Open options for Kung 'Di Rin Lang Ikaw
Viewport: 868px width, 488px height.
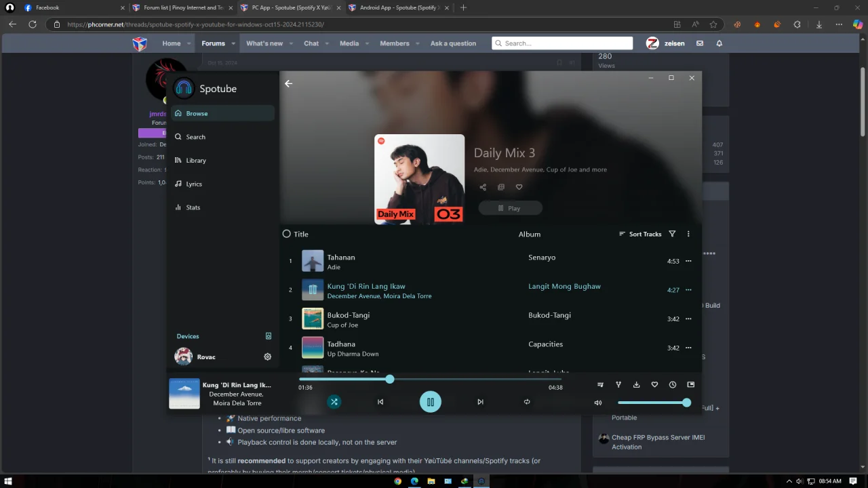688,290
